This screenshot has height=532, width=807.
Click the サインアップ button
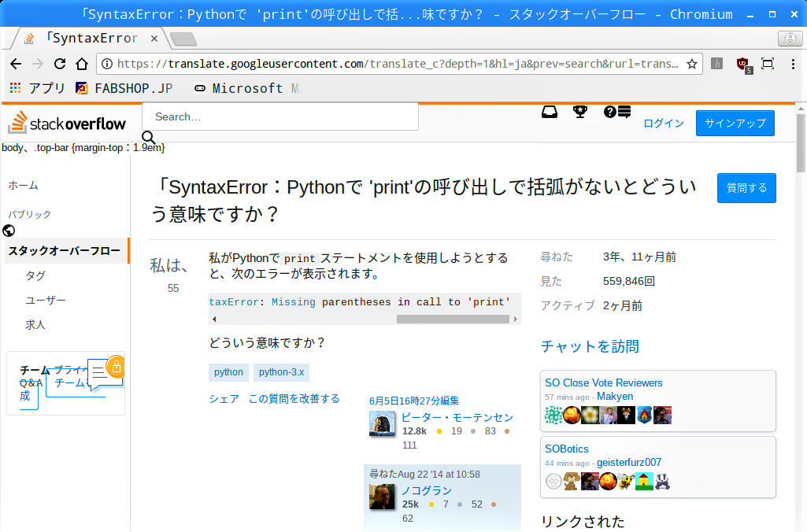pos(735,123)
